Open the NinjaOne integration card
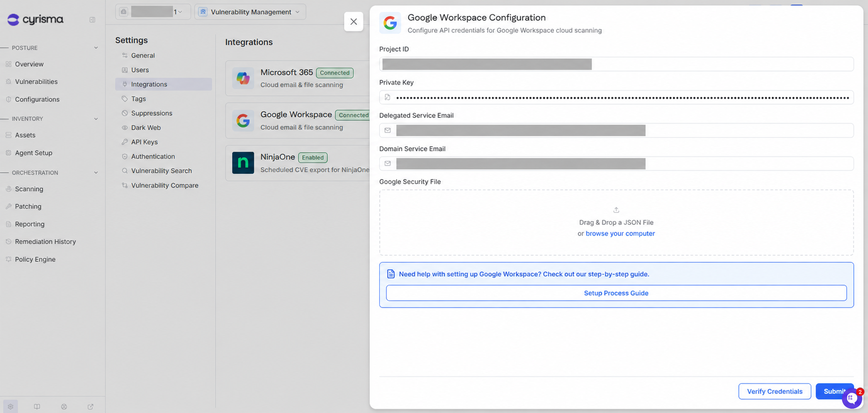This screenshot has height=413, width=868. [298, 163]
